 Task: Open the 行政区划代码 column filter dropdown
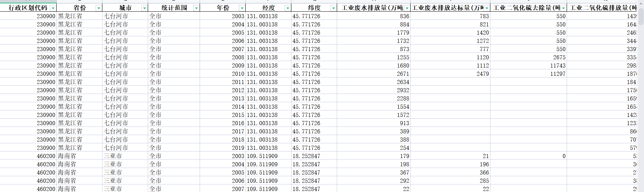tap(53, 8)
